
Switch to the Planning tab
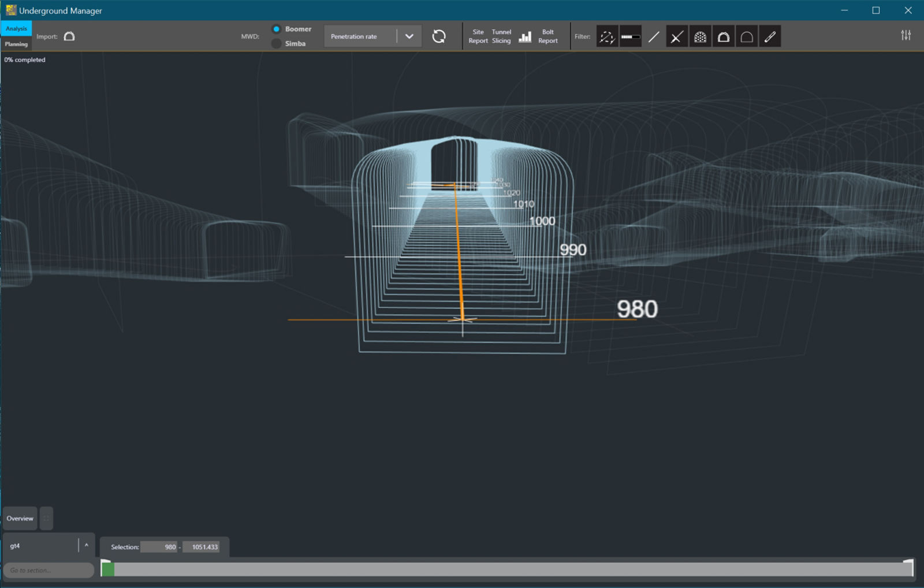click(x=16, y=44)
